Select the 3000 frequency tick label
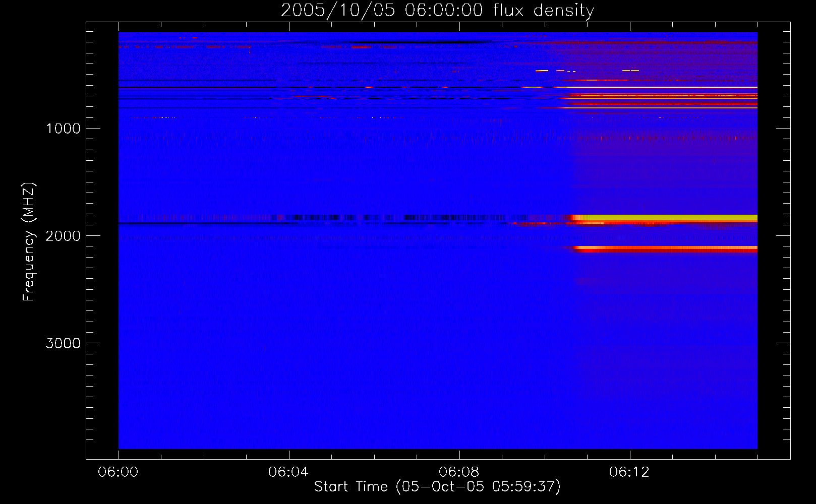This screenshot has height=504, width=816. tap(63, 343)
